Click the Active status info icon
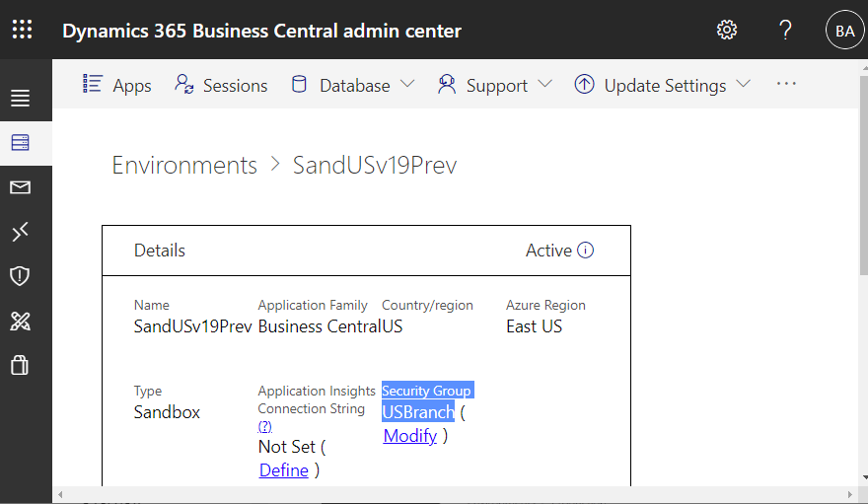 (585, 251)
